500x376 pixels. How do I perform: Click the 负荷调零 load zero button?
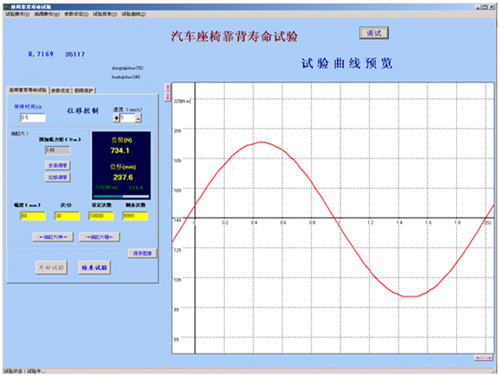pos(58,165)
